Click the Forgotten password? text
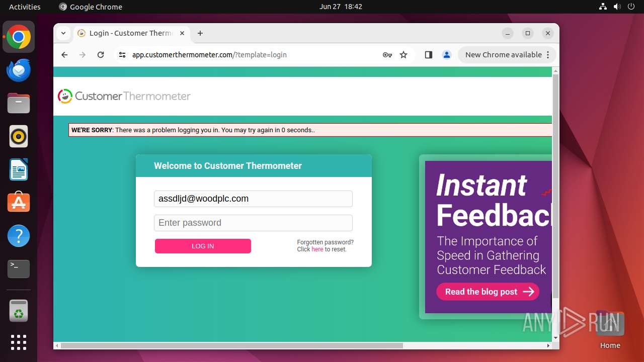 (325, 242)
